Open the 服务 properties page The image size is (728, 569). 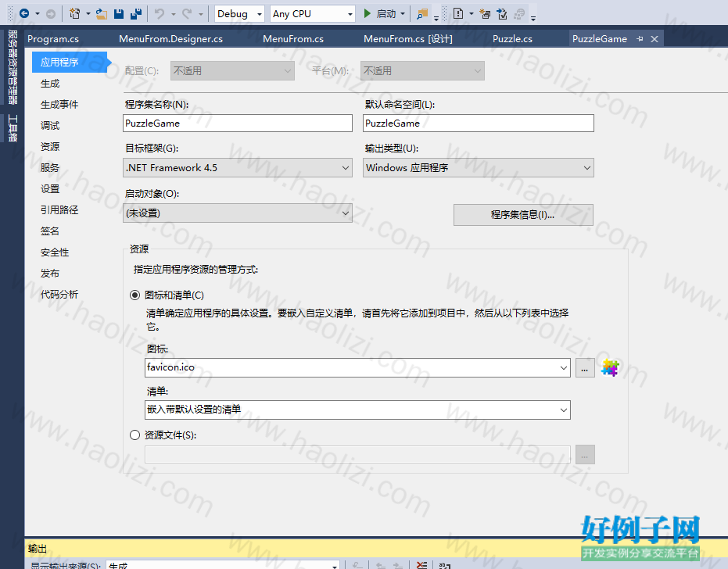(50, 167)
